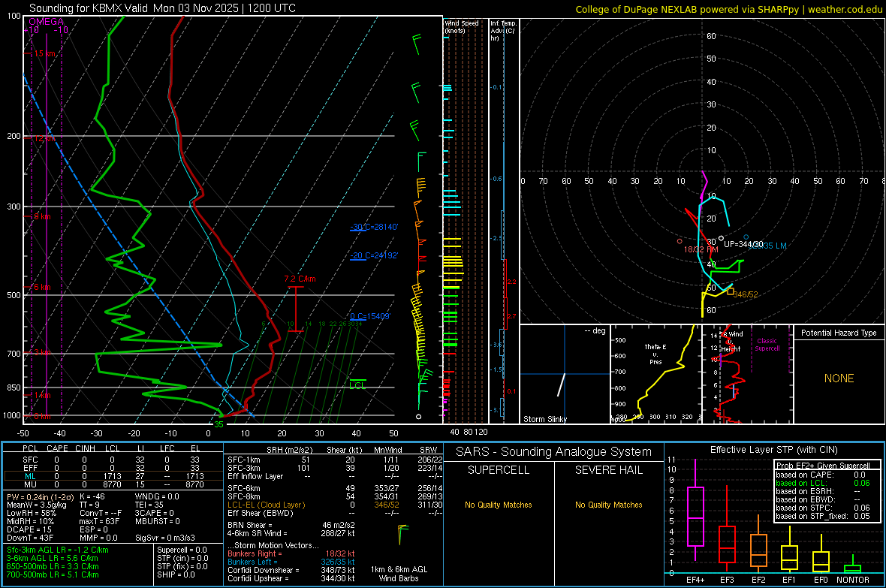This screenshot has height=588, width=886.
Task: Click the 4-6km SR Wind value
Action: 291,533
